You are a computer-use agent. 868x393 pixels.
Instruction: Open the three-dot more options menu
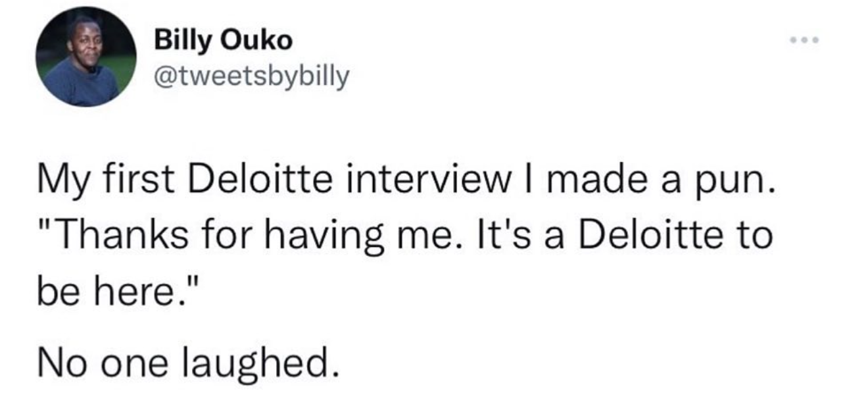[x=806, y=40]
